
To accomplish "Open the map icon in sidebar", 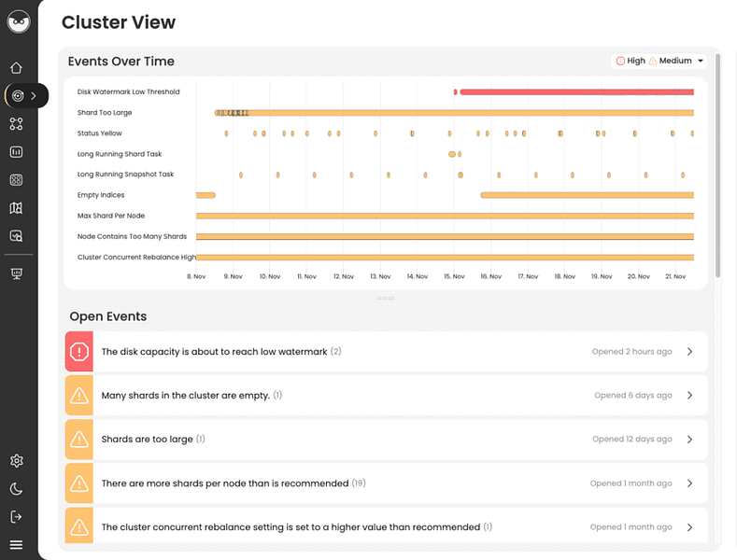I will 17,208.
